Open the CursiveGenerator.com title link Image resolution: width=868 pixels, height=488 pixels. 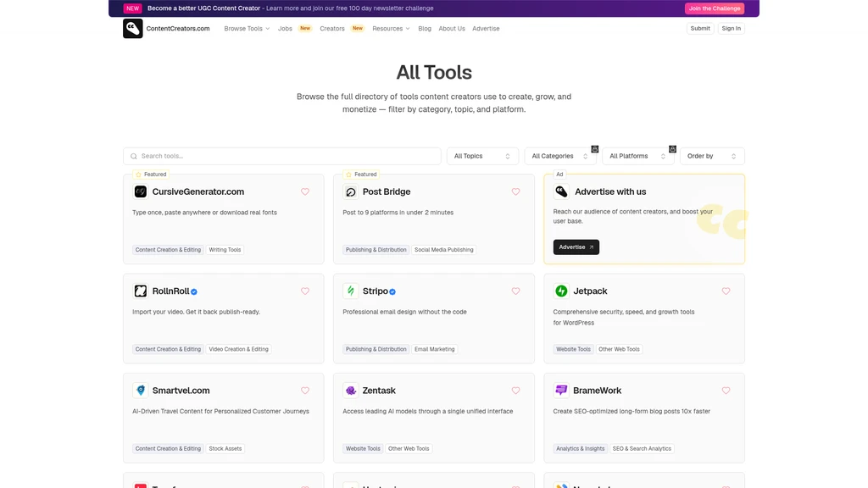(198, 191)
